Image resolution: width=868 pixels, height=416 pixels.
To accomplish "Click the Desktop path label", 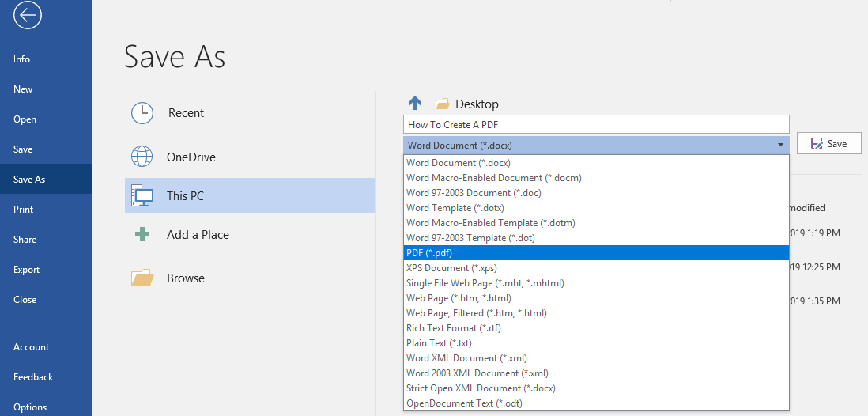I will [477, 104].
